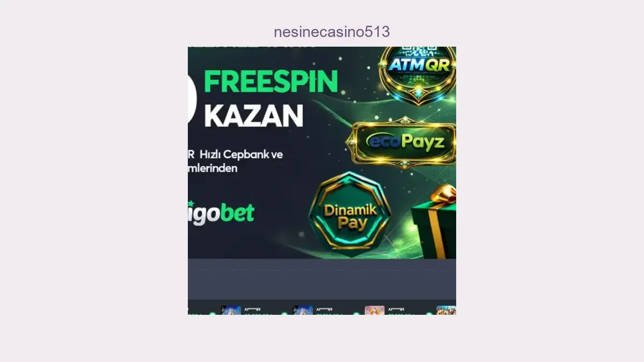Open the second blue game thumbnail

click(x=303, y=310)
